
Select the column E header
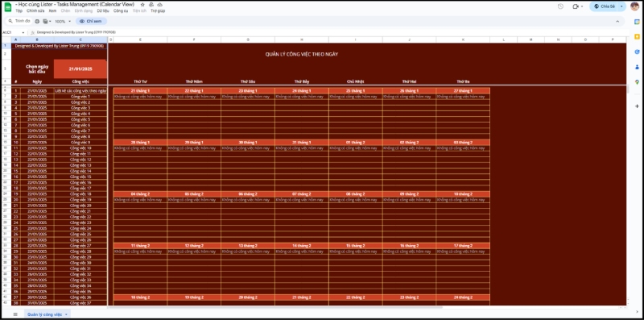tap(140, 39)
